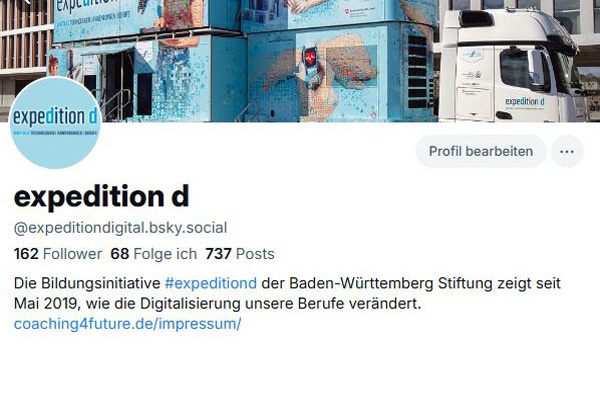Click the black vent grille on trailer
This screenshot has width=600, height=400.
tap(417, 72)
